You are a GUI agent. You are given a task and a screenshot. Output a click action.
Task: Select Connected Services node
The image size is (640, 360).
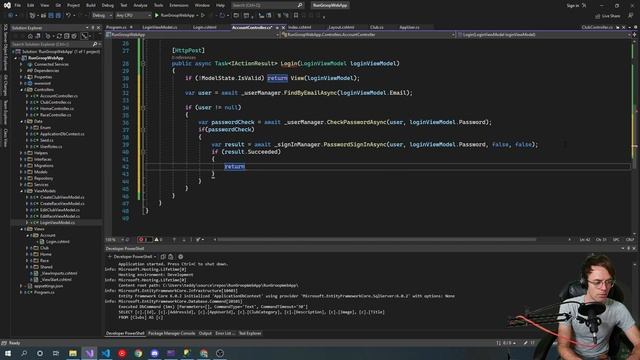[51, 64]
